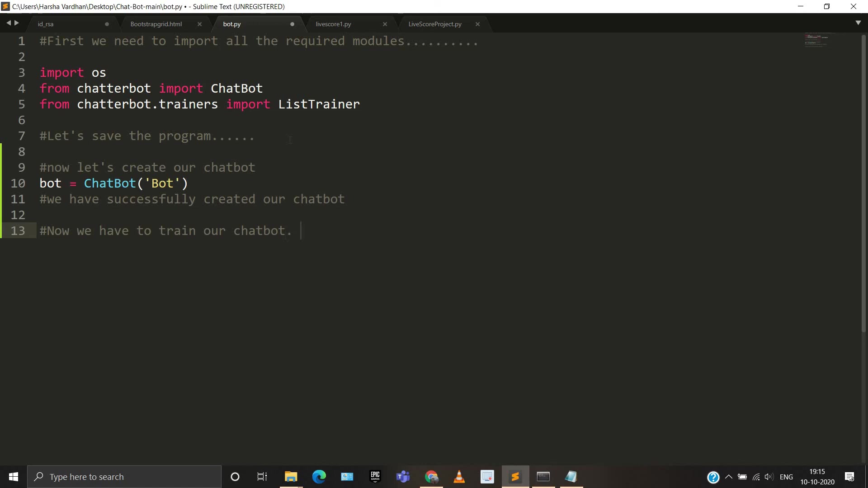Expand hidden icons in the system tray
Screen dimensions: 868x488
click(729, 477)
